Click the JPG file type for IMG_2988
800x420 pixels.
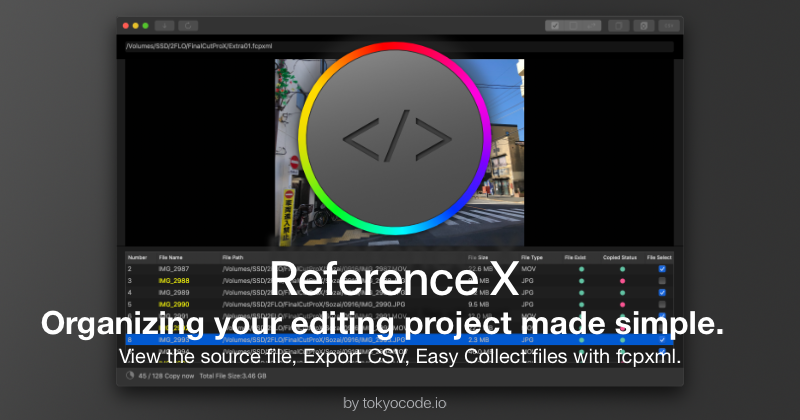[528, 281]
